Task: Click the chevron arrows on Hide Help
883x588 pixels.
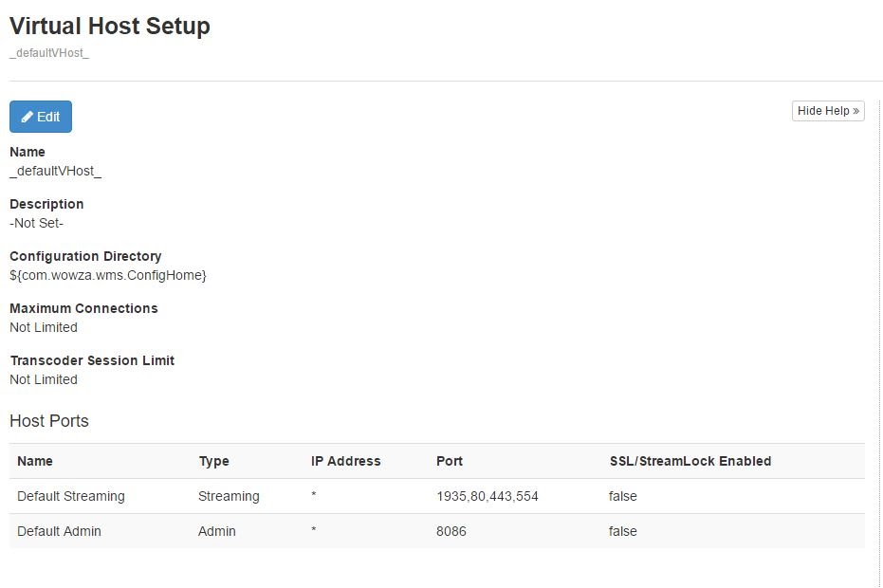Action: point(856,111)
